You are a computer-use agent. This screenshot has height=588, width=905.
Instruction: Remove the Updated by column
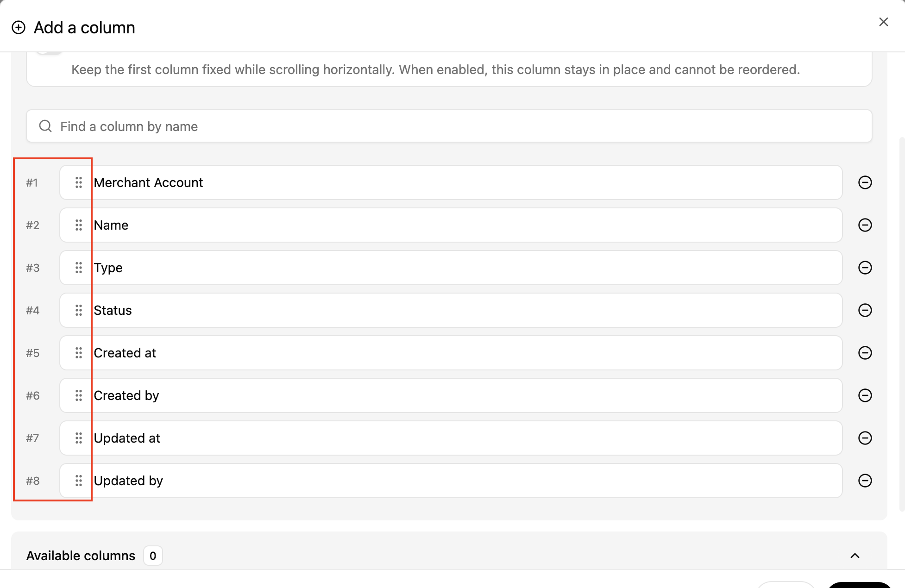[x=865, y=481]
